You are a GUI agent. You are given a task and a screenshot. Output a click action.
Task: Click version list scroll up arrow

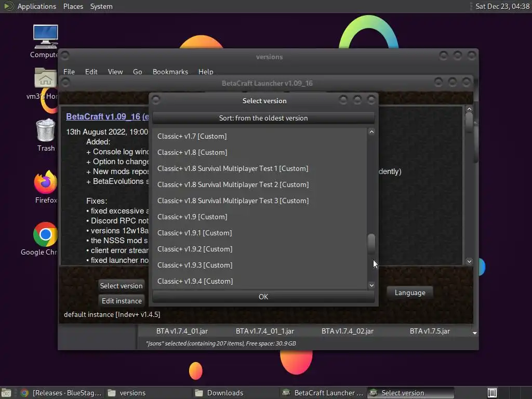click(x=371, y=131)
